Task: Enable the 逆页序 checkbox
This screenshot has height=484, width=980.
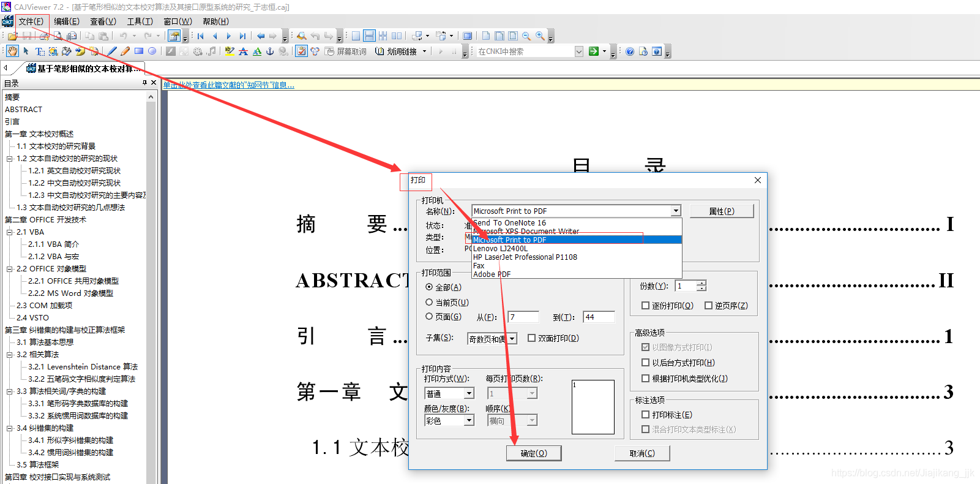Action: 708,305
